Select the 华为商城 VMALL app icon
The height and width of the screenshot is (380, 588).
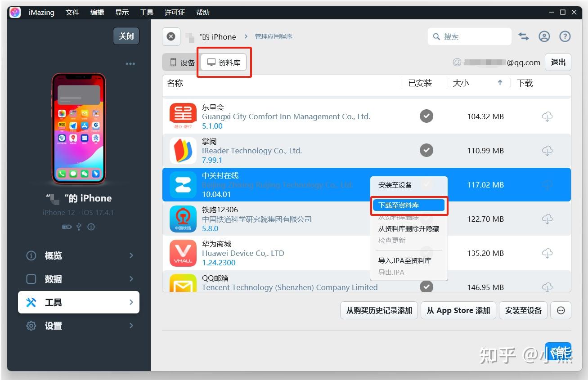coord(183,253)
